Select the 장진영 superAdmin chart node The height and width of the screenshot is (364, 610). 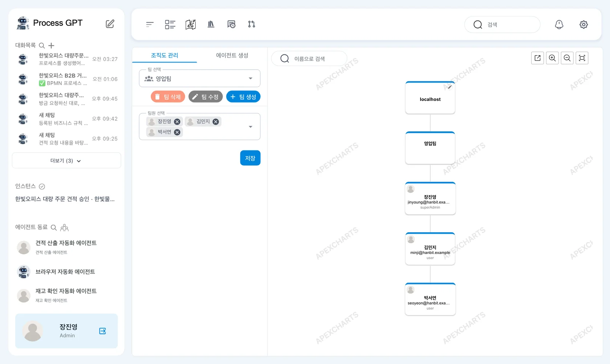click(430, 198)
